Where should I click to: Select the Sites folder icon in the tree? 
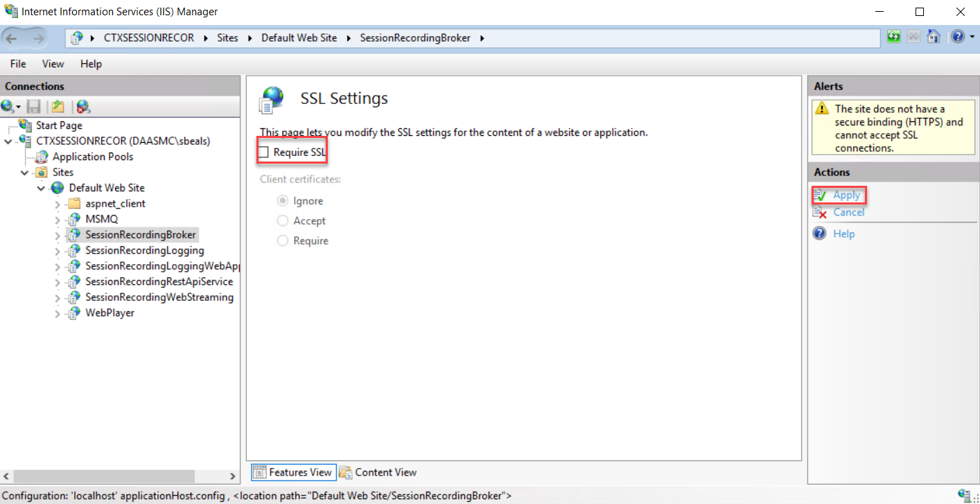pyautogui.click(x=42, y=172)
